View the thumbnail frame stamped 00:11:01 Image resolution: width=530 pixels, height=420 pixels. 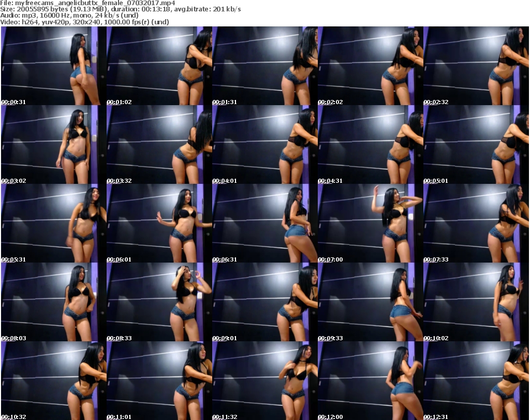click(x=159, y=381)
